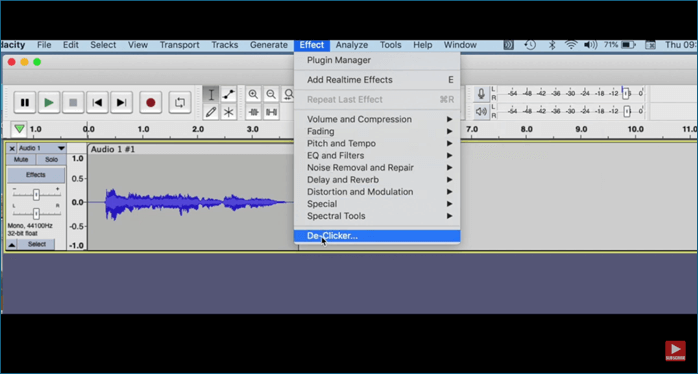Click the Trim audio outside selection icon

click(253, 112)
